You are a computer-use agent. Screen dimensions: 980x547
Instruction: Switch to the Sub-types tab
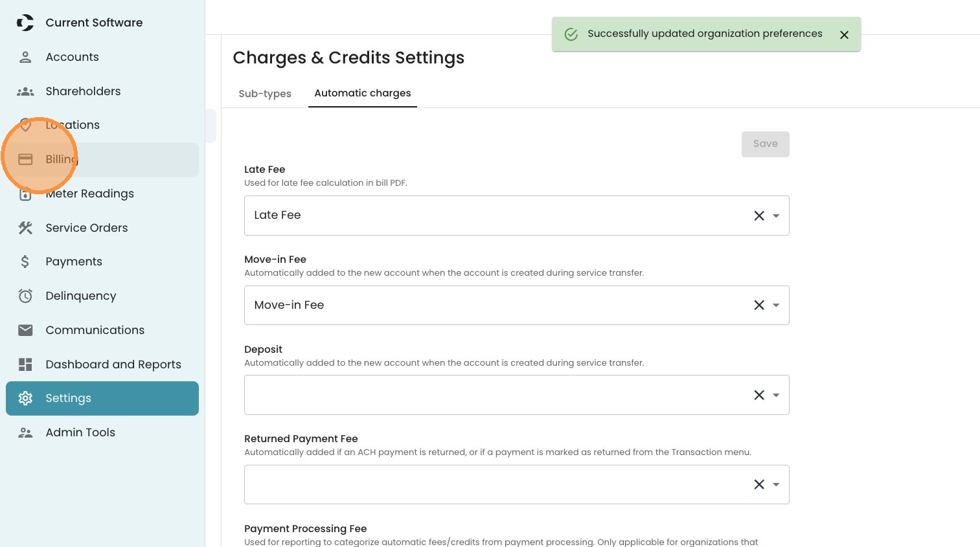tap(265, 94)
